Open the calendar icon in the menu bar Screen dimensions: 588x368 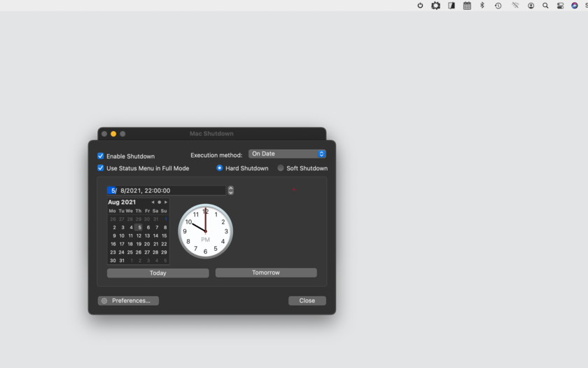point(467,6)
